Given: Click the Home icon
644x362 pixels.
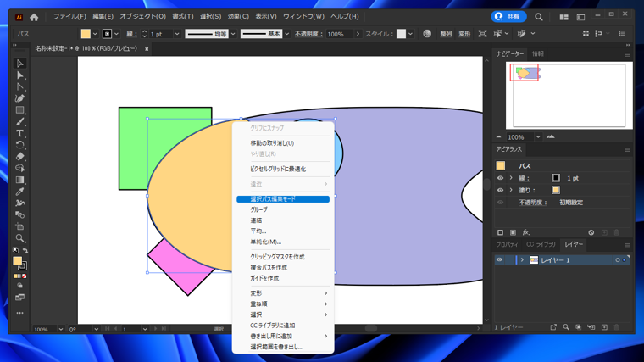Looking at the screenshot, I should pos(34,17).
